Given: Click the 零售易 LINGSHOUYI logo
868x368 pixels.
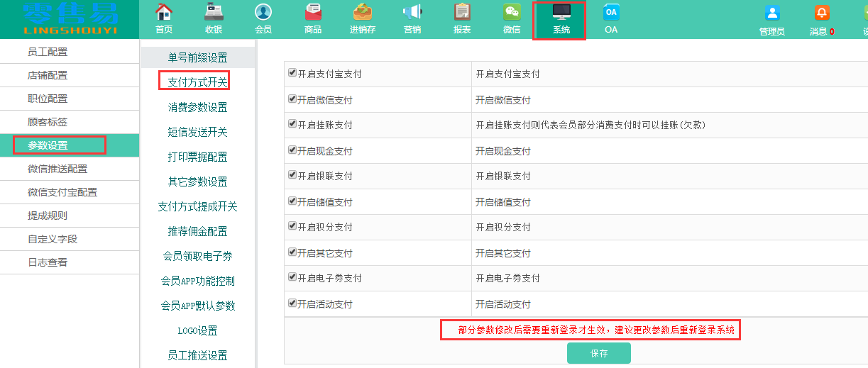Looking at the screenshot, I should click(x=70, y=19).
